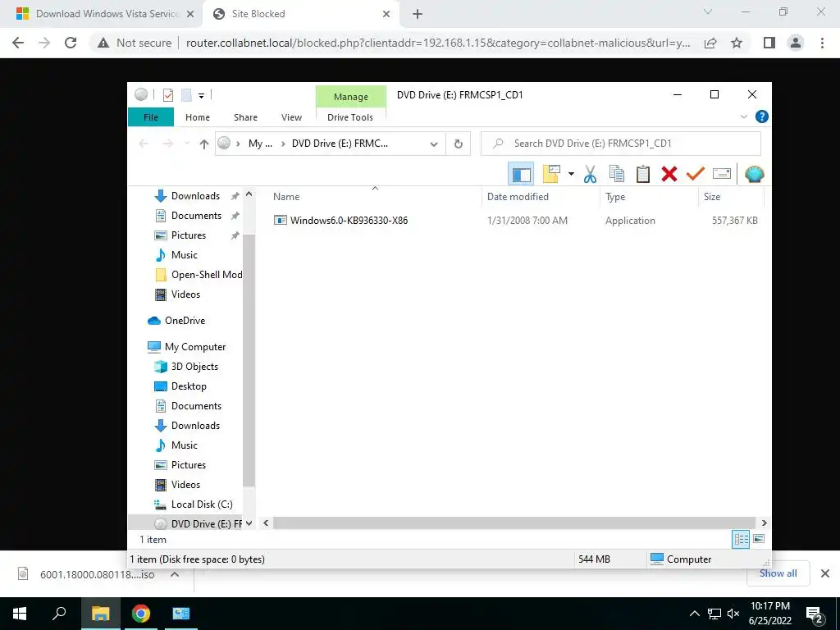Switch to Large icons view layout

759,539
